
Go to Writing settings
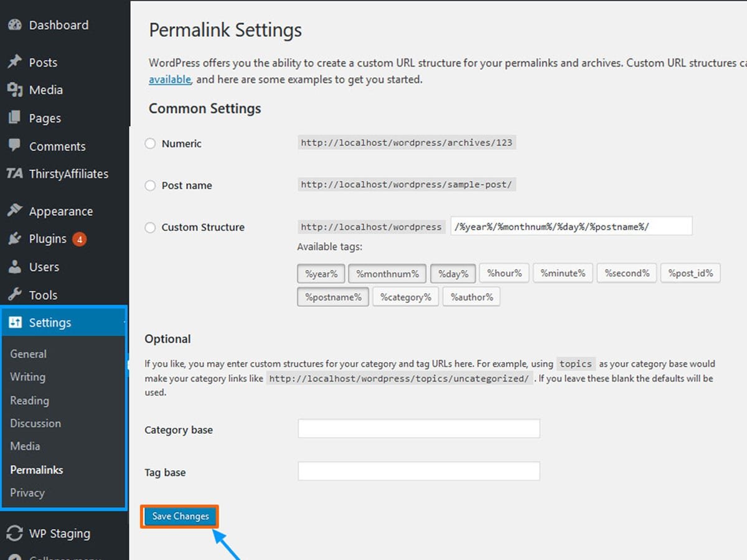[27, 376]
